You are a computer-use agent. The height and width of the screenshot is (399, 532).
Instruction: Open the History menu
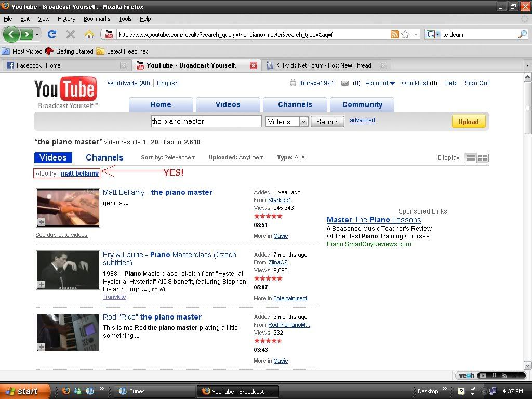[66, 19]
